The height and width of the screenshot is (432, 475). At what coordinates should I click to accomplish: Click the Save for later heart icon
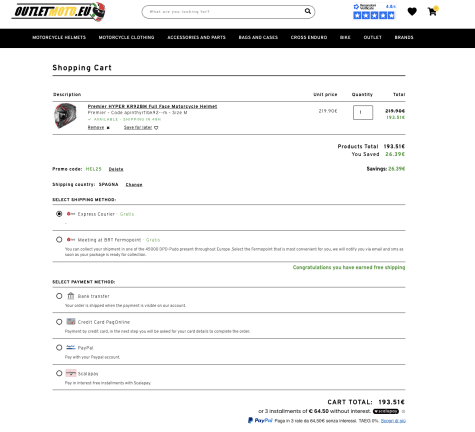point(156,128)
